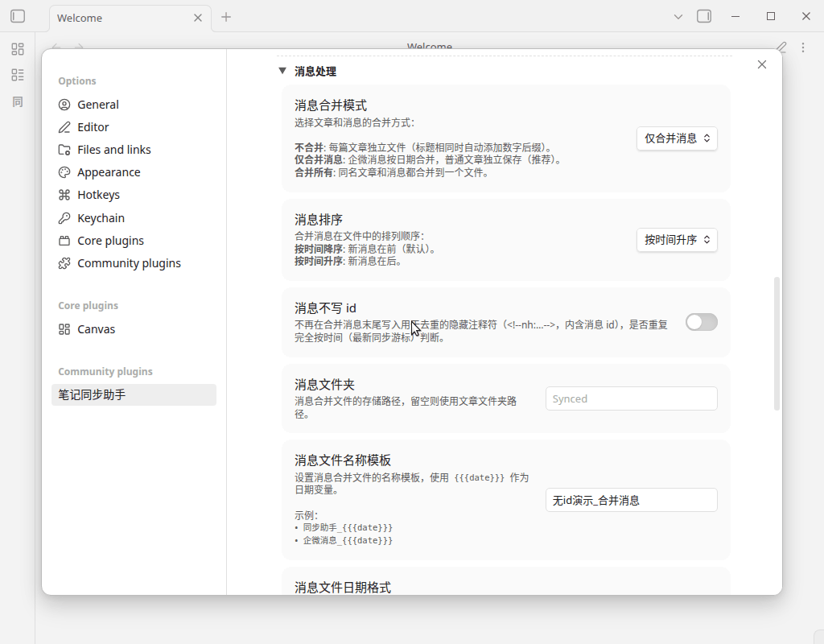Open Keychain settings
The height and width of the screenshot is (644, 824).
coord(134,218)
